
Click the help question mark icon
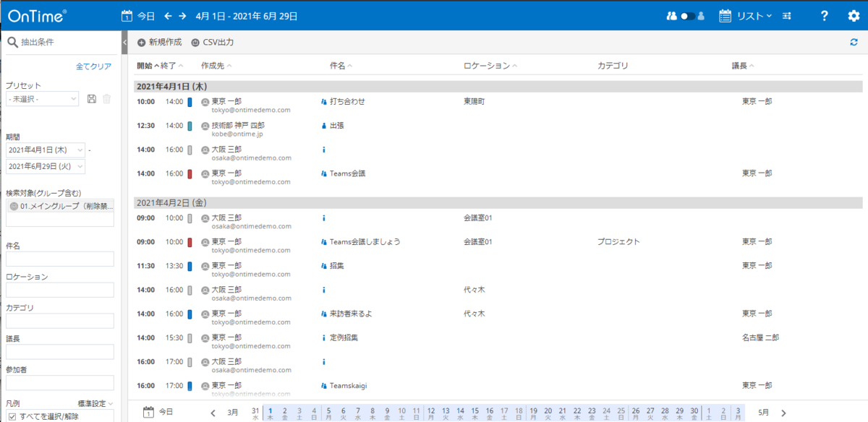tap(824, 15)
